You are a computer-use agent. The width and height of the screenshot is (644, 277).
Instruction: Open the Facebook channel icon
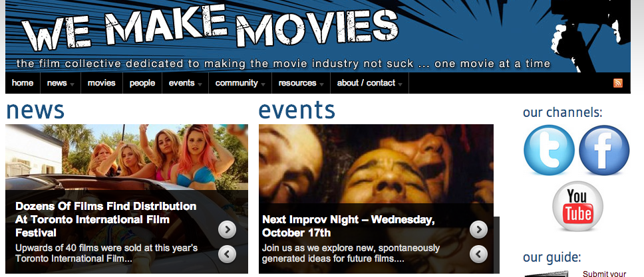tap(604, 150)
